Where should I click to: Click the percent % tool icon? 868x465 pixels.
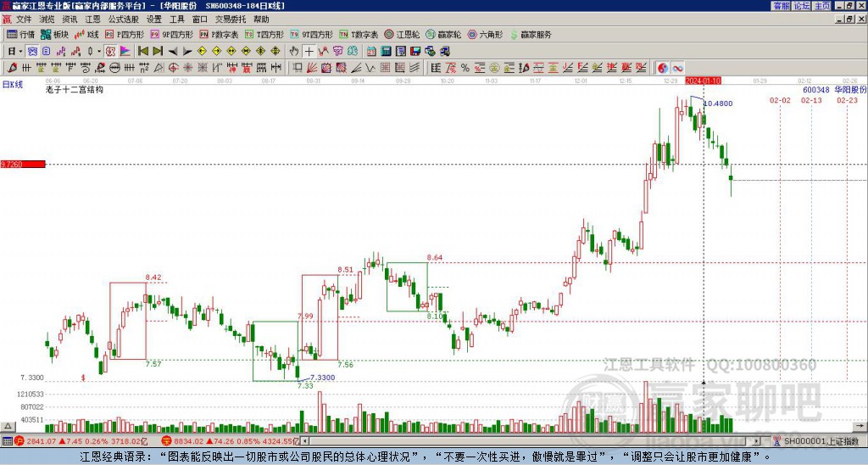[x=465, y=68]
